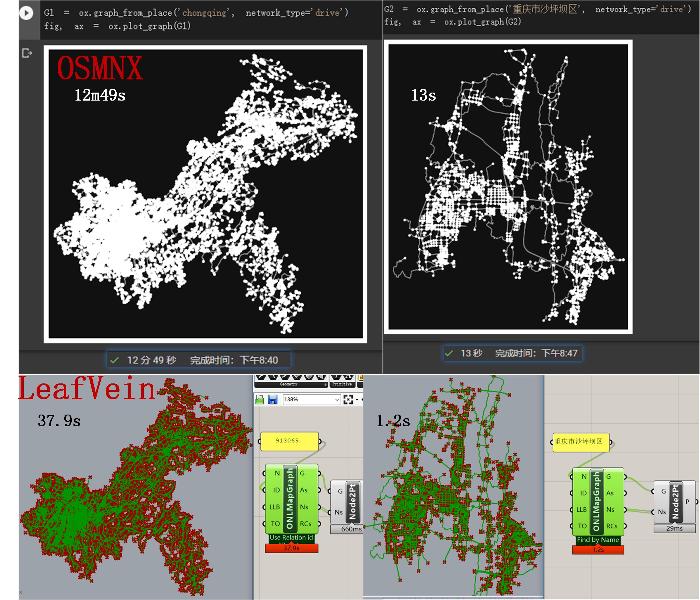This screenshot has height=600, width=700.
Task: Click Ns output on the Use Relation id component
Action: coord(304,507)
